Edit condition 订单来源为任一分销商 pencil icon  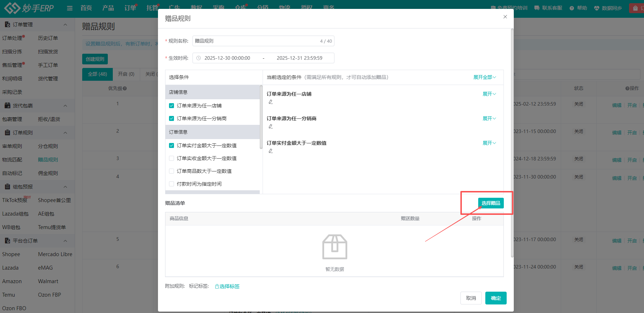coord(271,127)
